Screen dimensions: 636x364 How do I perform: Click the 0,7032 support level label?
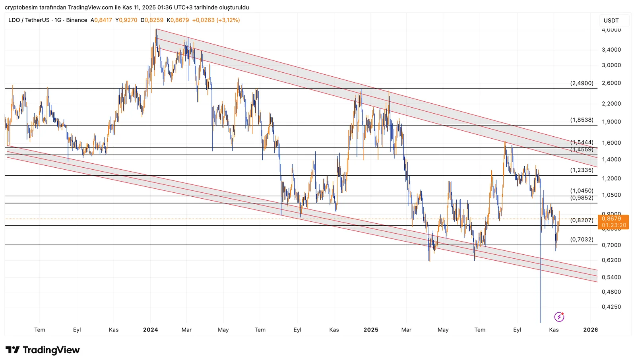[x=582, y=240]
